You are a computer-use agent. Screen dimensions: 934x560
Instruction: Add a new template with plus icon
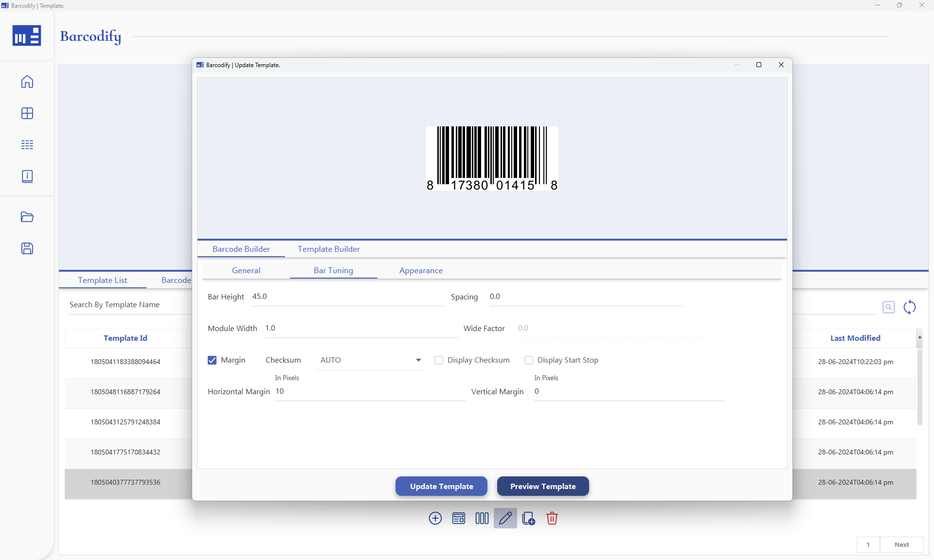[x=435, y=518]
